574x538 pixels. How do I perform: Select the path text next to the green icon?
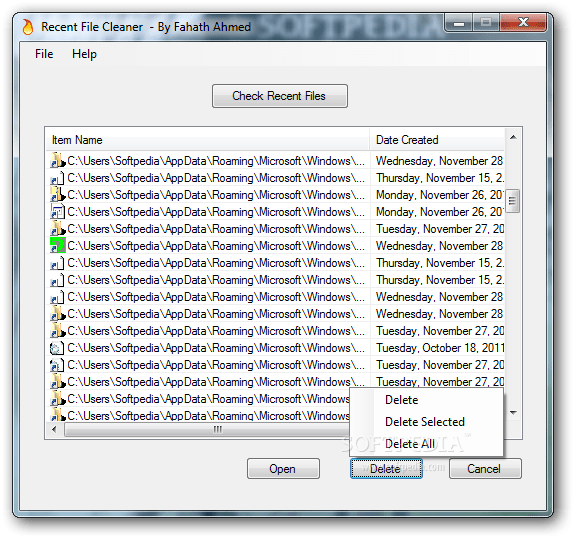coord(216,246)
